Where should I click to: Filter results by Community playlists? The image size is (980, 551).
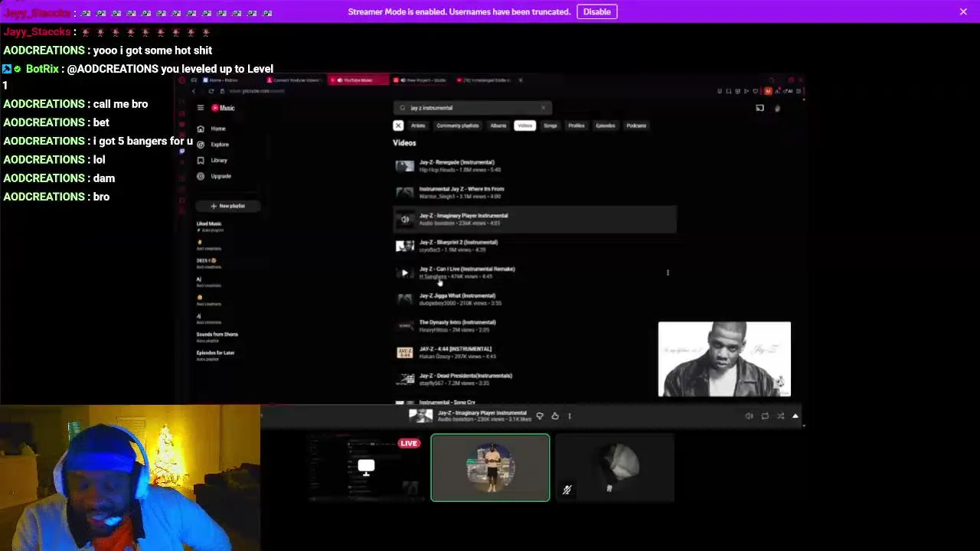tap(458, 126)
